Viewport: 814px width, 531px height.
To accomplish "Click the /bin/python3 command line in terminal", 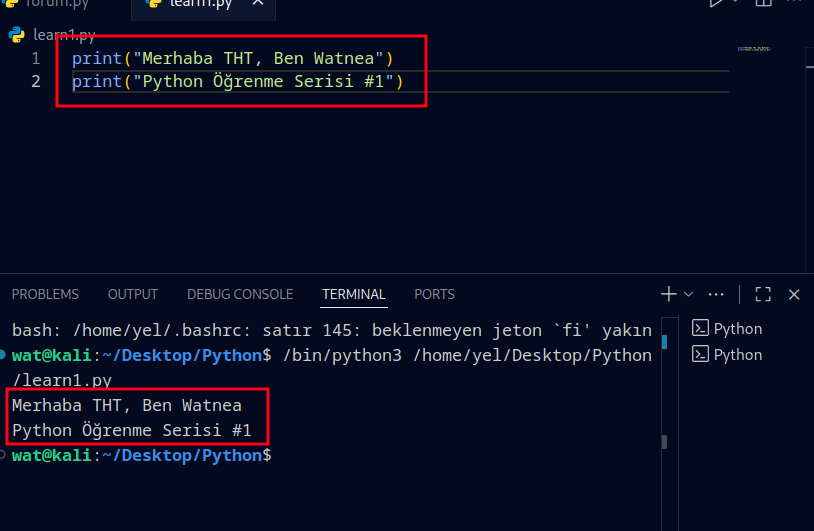I will [467, 355].
